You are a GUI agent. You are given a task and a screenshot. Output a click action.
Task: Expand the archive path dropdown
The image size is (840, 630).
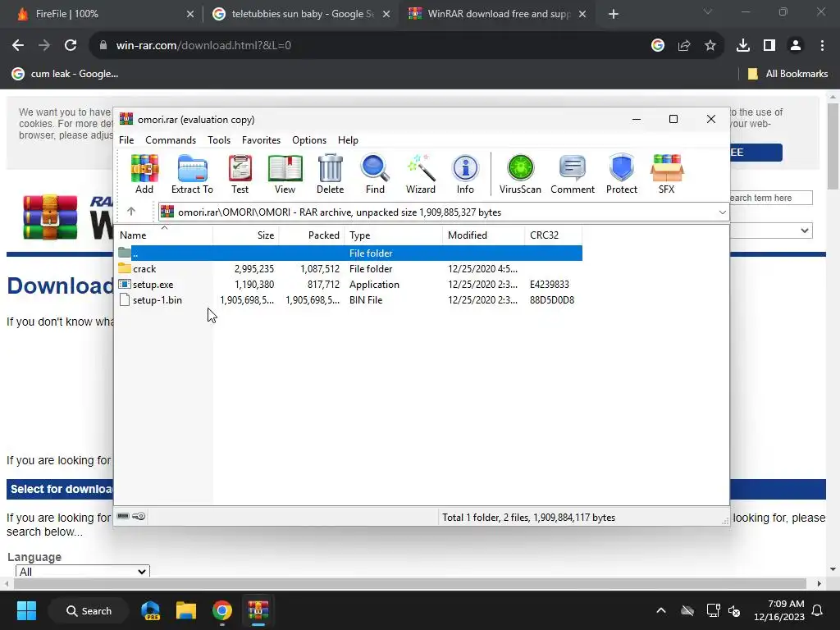click(x=722, y=212)
